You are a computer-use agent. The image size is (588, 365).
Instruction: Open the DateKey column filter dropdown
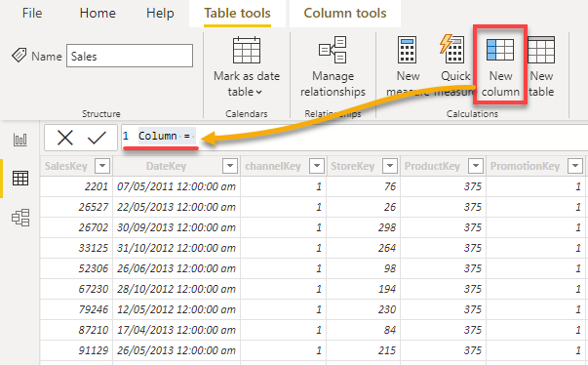(x=230, y=166)
